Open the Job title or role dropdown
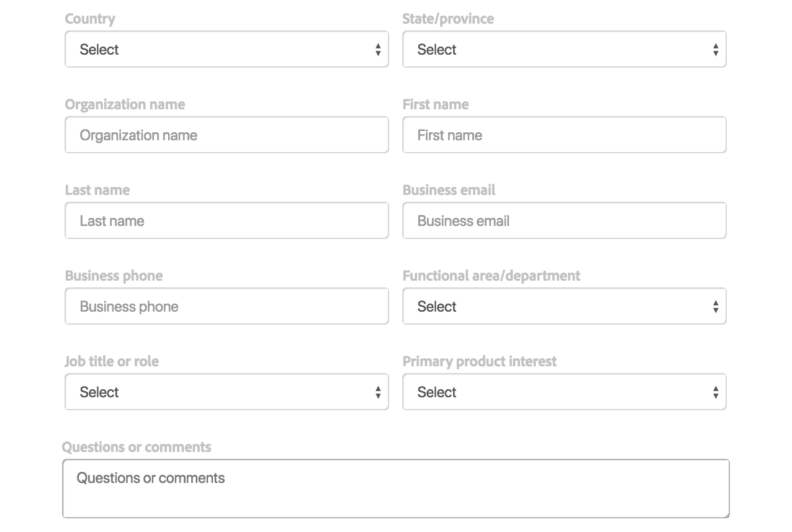792x532 pixels. point(227,392)
